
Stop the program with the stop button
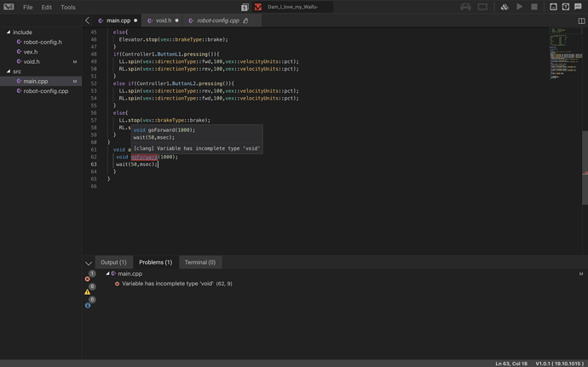pyautogui.click(x=534, y=7)
